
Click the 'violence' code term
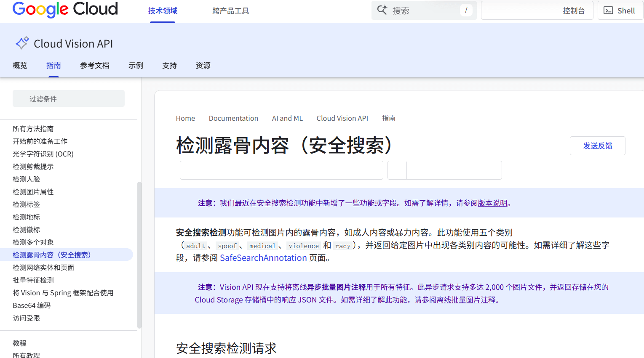click(304, 246)
